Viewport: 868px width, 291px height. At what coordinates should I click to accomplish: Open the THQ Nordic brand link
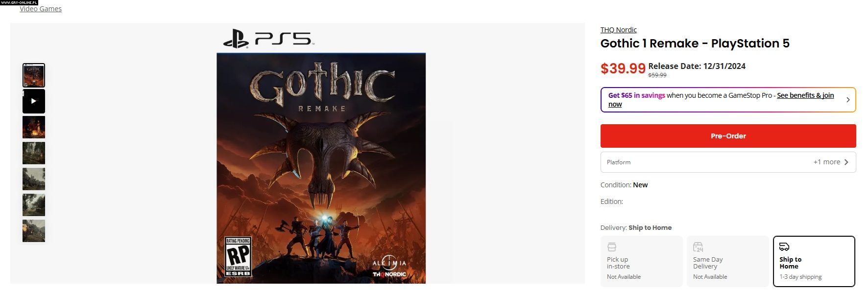tap(619, 30)
